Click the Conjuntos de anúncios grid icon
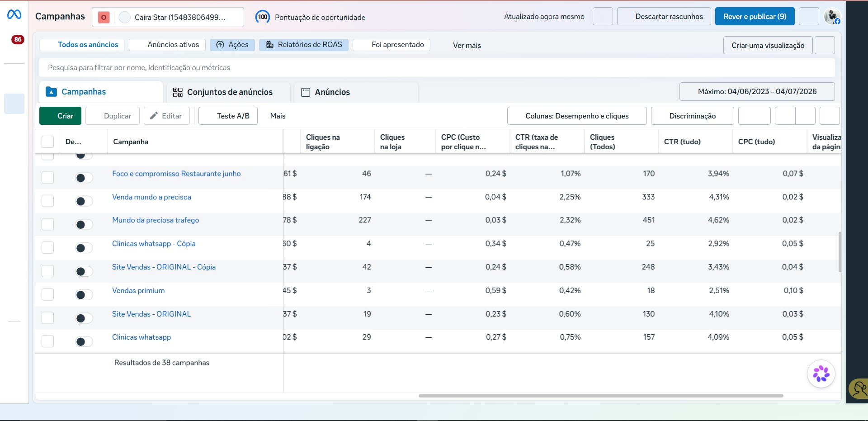The width and height of the screenshot is (868, 421). (x=178, y=92)
